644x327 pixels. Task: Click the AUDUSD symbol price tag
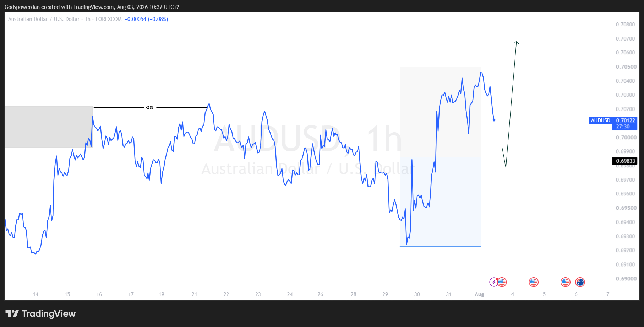click(600, 120)
